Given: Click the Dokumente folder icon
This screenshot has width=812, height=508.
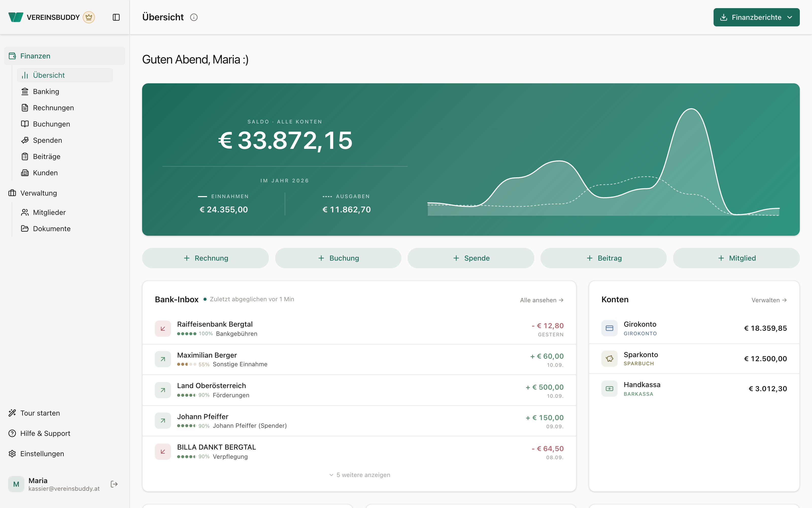Looking at the screenshot, I should pos(25,228).
